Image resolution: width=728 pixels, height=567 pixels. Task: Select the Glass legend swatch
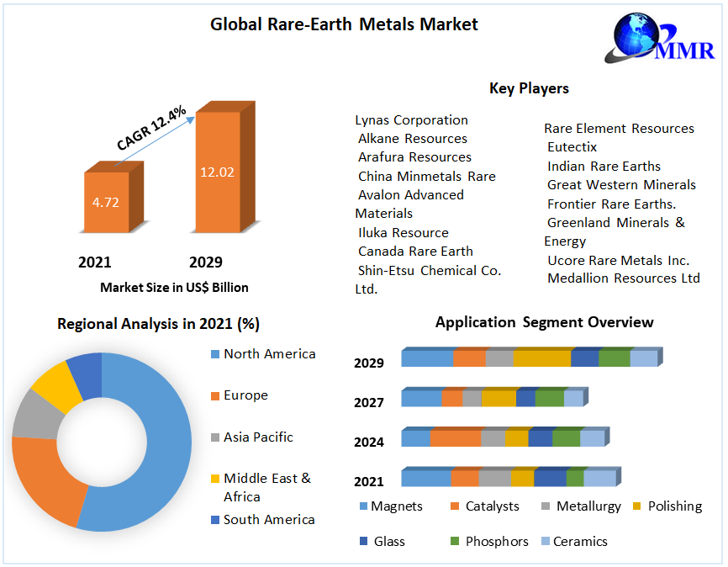click(x=363, y=542)
